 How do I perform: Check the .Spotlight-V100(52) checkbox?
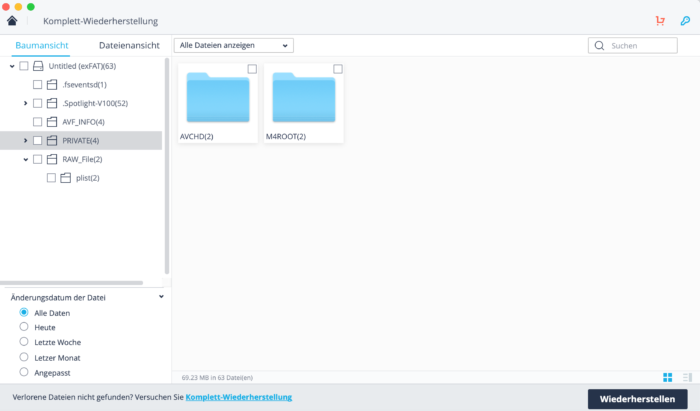tap(38, 103)
